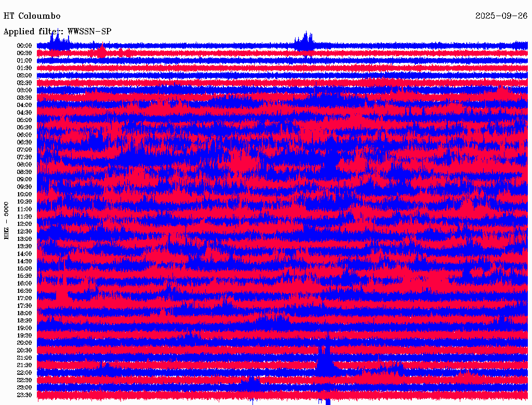Select the 19:30 time row label
This screenshot has width=532, height=405.
pyautogui.click(x=24, y=335)
